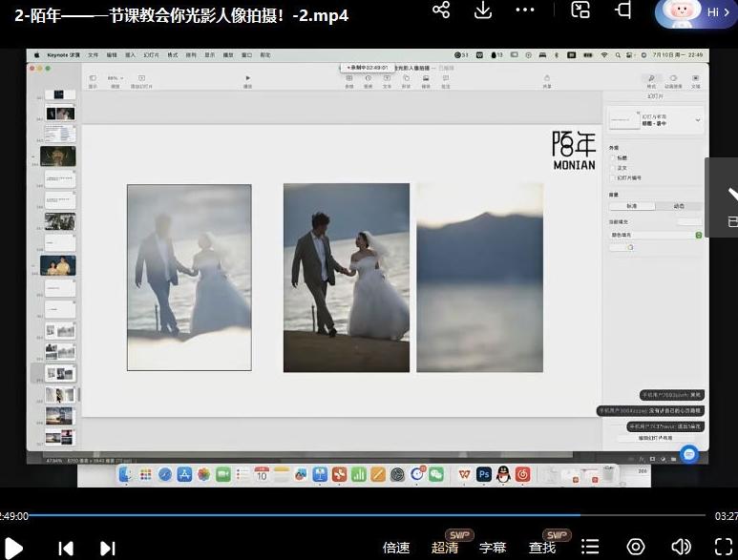738x560 pixels.
Task: Open the 字幕 subtitles option
Action: click(x=493, y=548)
